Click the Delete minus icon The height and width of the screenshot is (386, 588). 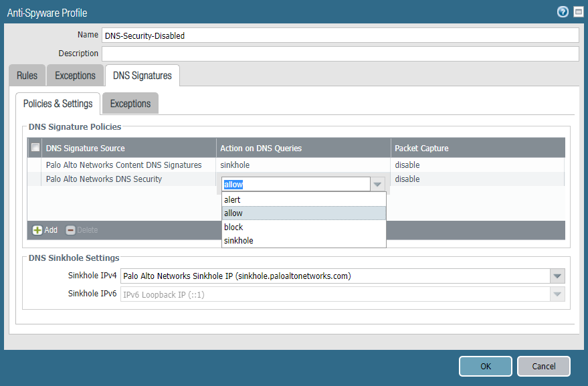(70, 230)
